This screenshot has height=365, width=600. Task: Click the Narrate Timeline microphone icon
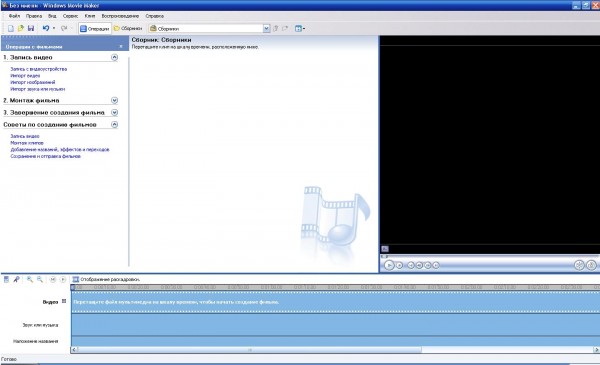click(16, 280)
